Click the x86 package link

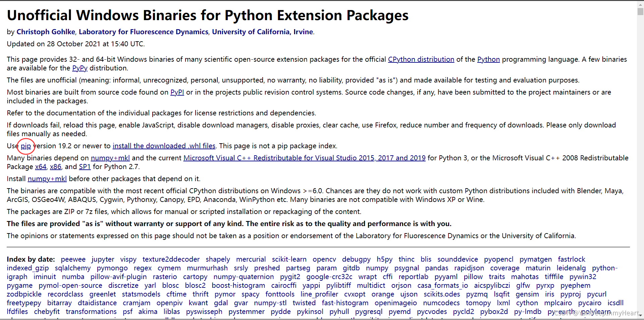pos(56,167)
